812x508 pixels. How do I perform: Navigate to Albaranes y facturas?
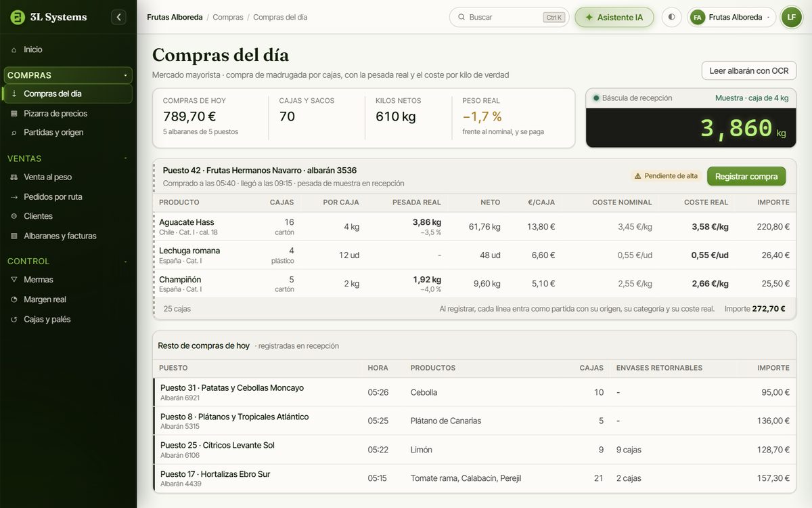(68, 236)
